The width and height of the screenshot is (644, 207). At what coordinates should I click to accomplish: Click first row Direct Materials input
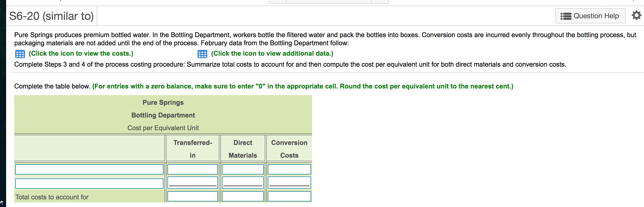[243, 169]
